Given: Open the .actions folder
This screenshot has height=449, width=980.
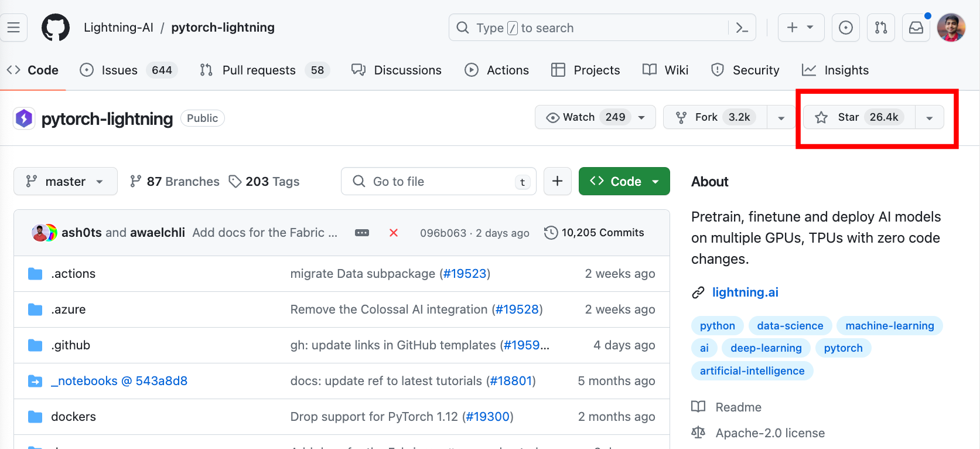Looking at the screenshot, I should click(x=73, y=274).
